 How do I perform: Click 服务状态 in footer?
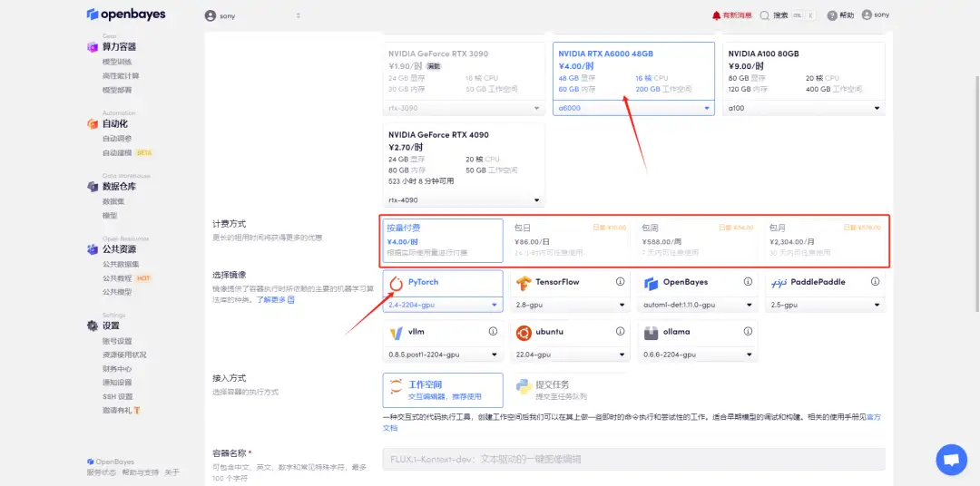click(x=101, y=473)
